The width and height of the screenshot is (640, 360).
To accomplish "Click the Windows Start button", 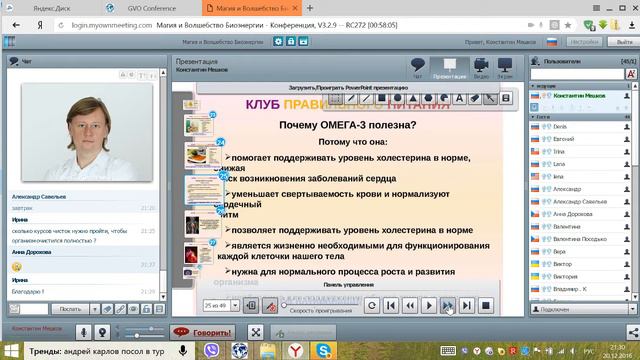I will click(11, 351).
